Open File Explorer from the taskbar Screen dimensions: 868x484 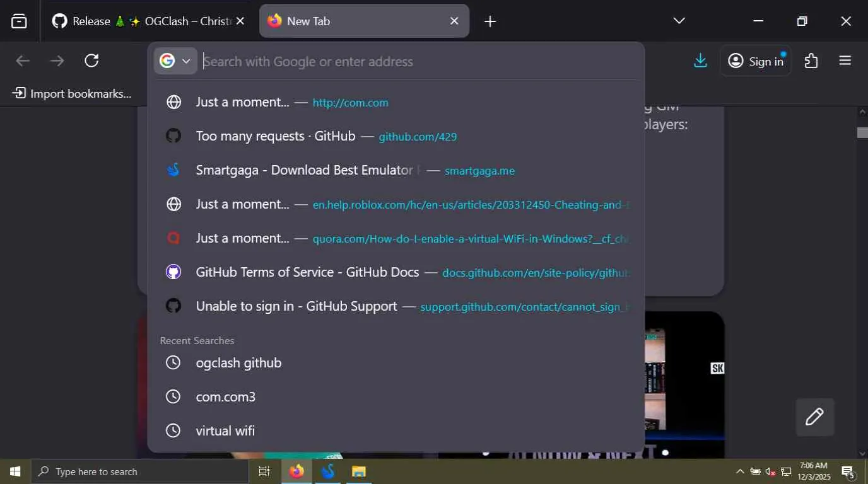[x=359, y=471]
